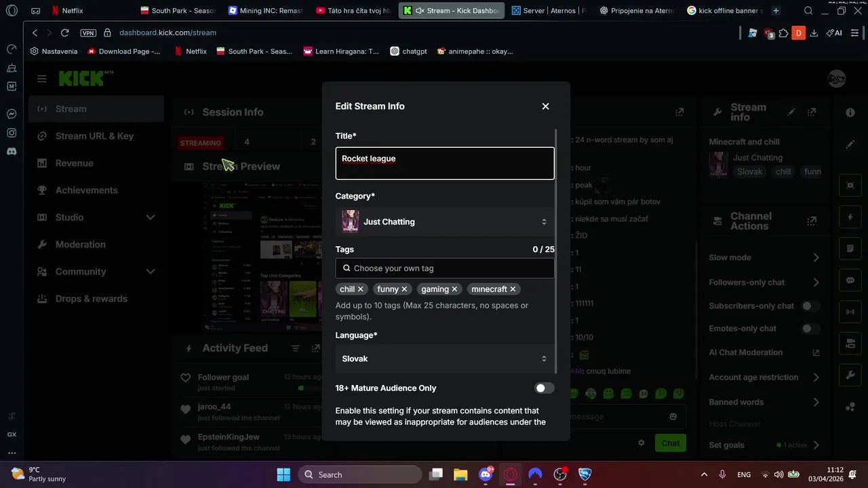Click the Edit Stream Info dialog scrollbar
Screen dimensions: 868x488
coord(557,251)
